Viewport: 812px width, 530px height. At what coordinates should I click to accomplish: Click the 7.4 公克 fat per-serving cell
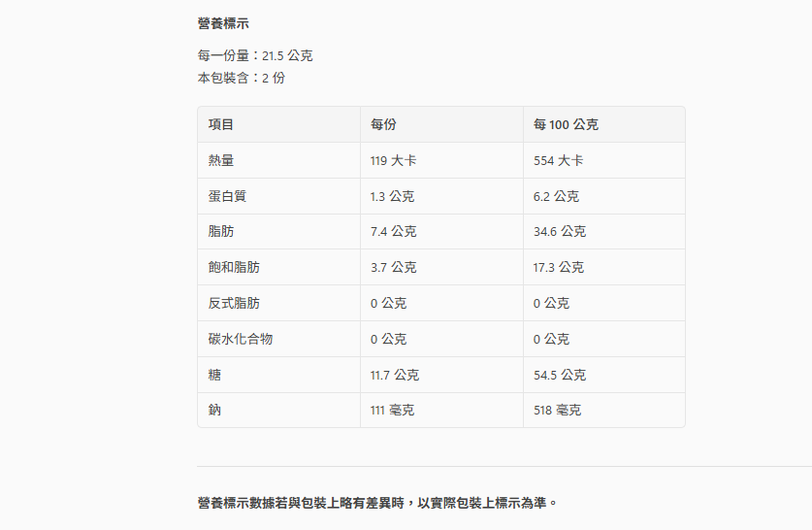[x=393, y=232]
